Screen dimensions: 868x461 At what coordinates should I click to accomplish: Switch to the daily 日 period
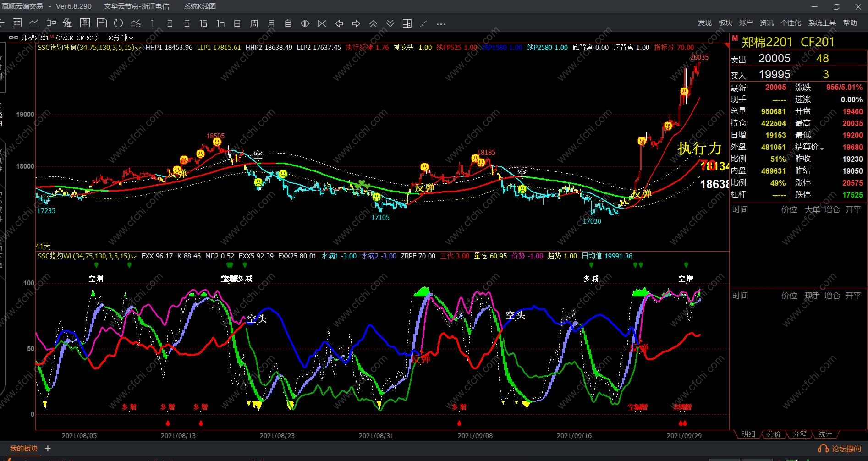click(237, 23)
